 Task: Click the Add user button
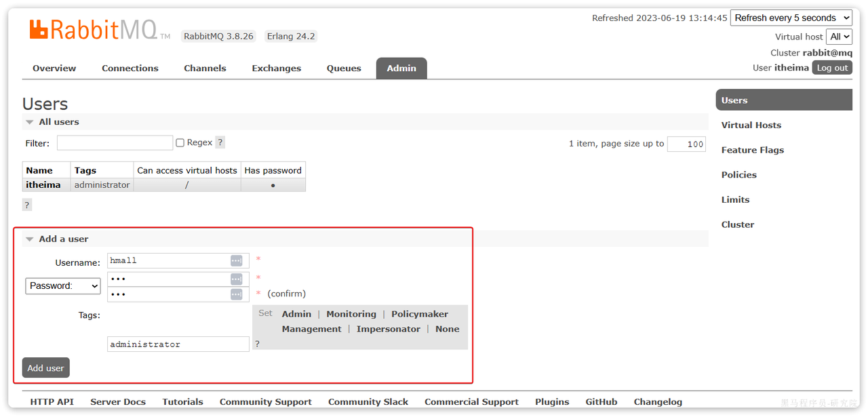point(46,368)
